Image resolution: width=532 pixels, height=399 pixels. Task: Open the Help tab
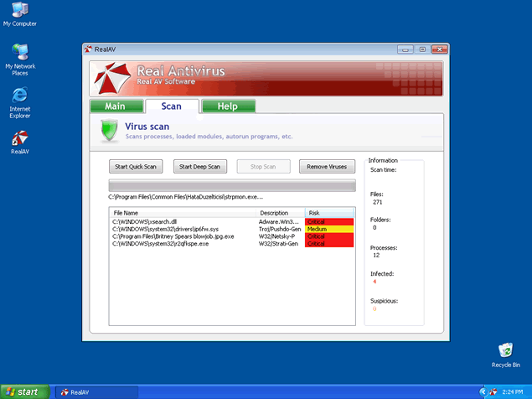tap(228, 106)
